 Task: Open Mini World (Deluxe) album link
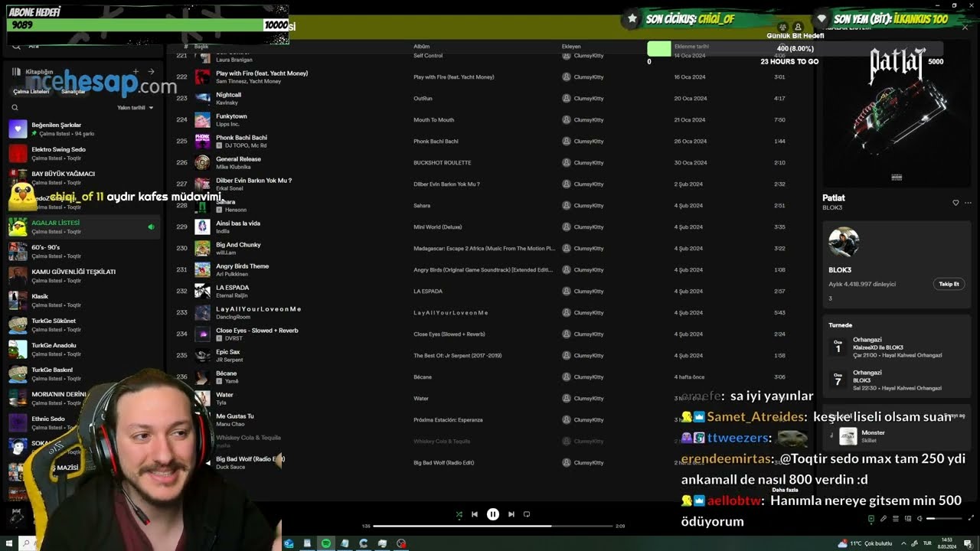pyautogui.click(x=438, y=227)
